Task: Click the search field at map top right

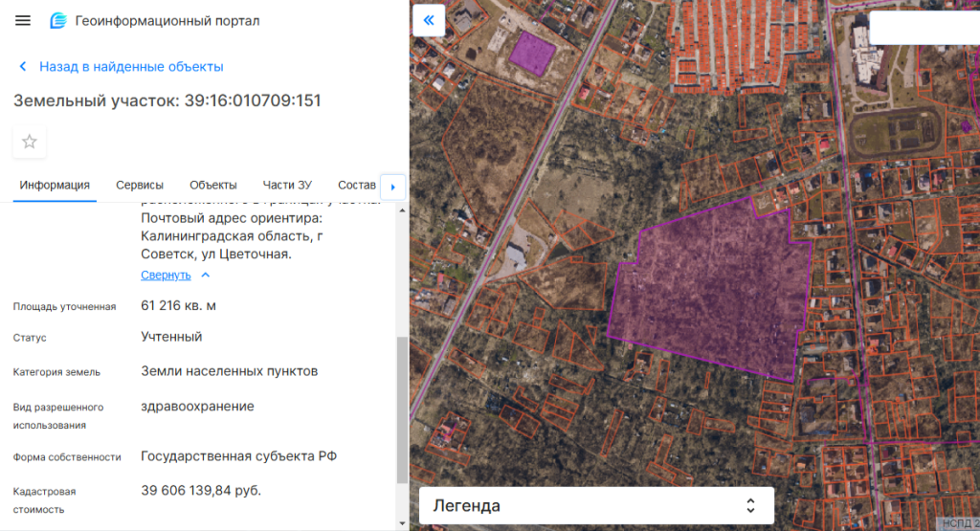Action: click(924, 29)
